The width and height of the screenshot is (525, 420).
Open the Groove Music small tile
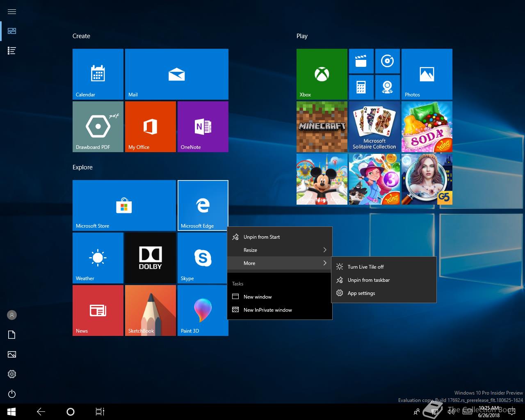(x=387, y=61)
